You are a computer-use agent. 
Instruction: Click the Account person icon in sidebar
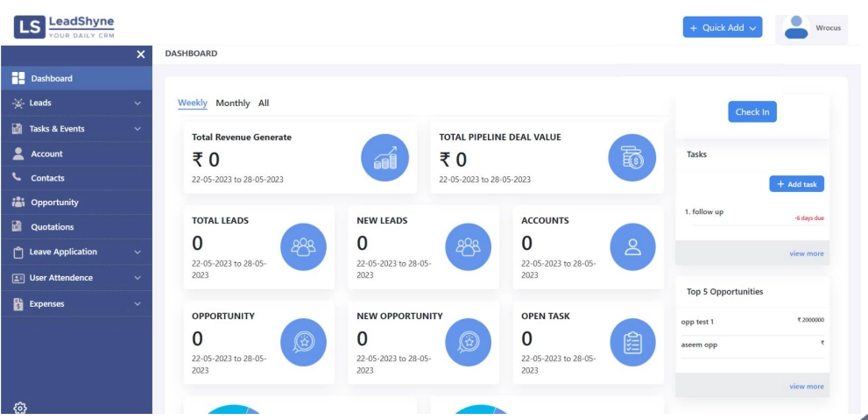pos(18,153)
